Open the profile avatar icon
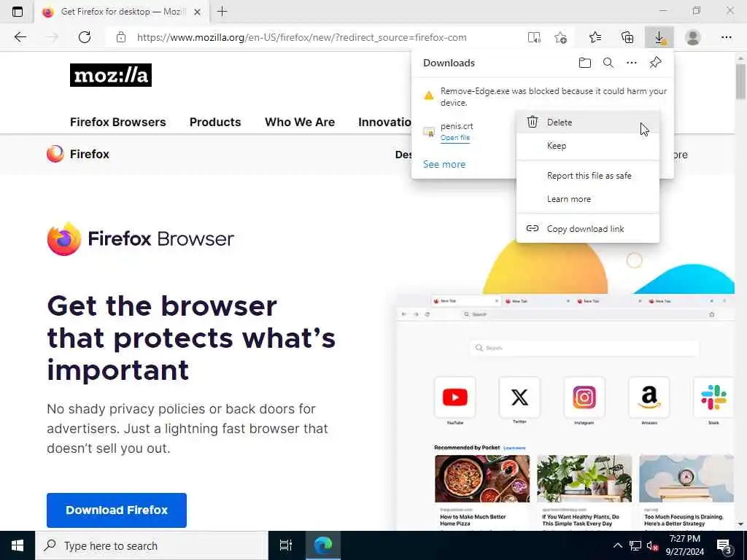The height and width of the screenshot is (560, 747). coord(693,37)
